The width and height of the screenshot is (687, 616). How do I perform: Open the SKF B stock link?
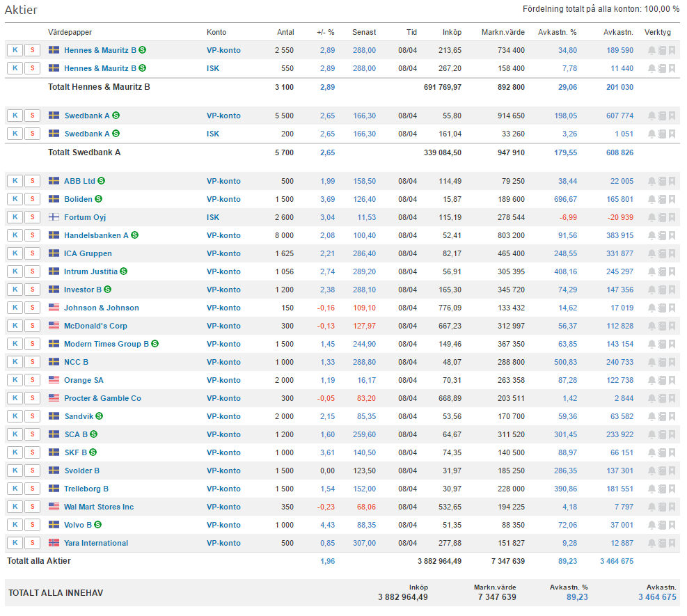coord(75,452)
